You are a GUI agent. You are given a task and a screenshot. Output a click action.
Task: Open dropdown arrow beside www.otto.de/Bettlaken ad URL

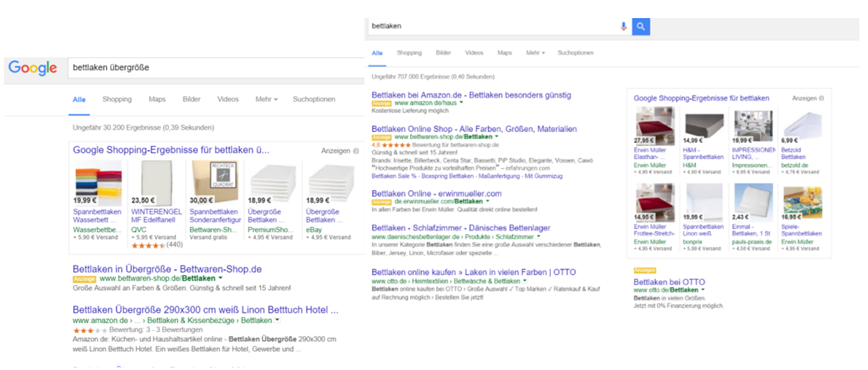click(x=702, y=290)
